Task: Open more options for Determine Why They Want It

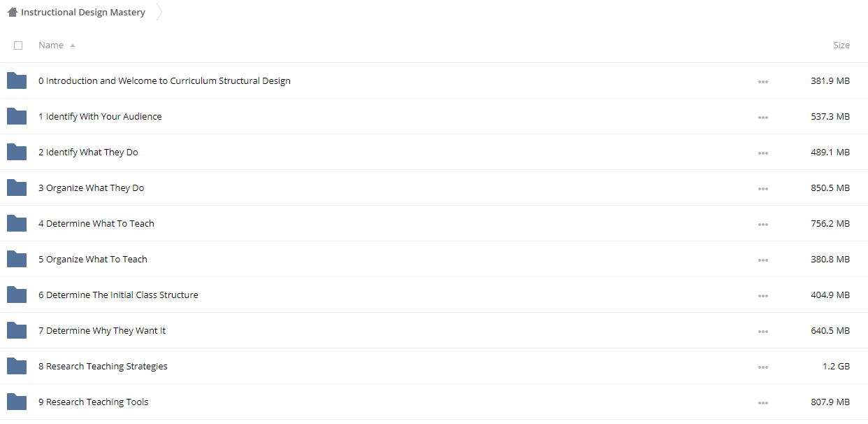Action: tap(762, 332)
